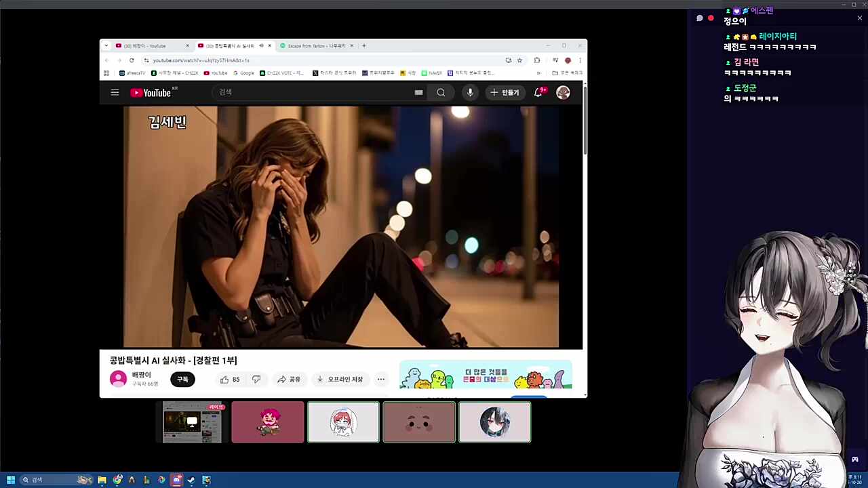Click the YouTube logo to go home

(x=150, y=92)
